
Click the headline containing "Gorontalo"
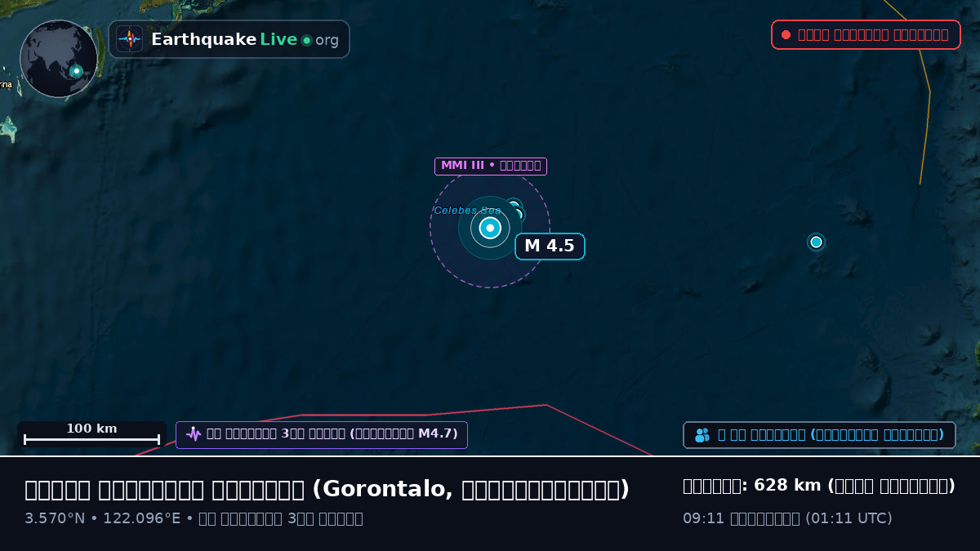point(327,489)
